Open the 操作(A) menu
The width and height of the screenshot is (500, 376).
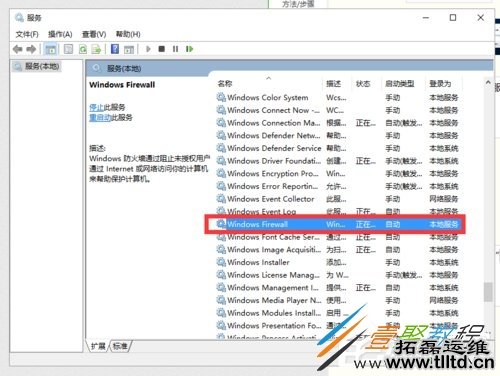click(x=60, y=34)
